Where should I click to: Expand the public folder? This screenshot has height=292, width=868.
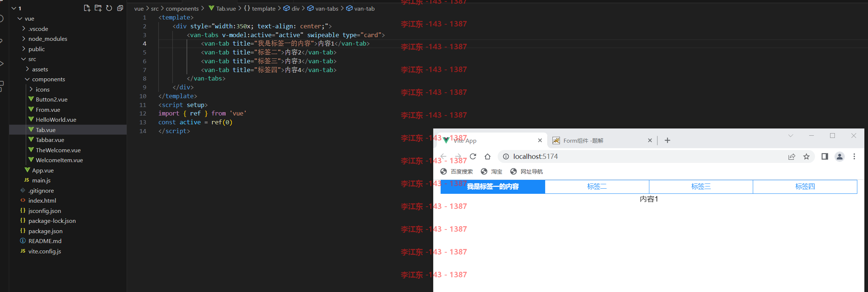[24, 49]
